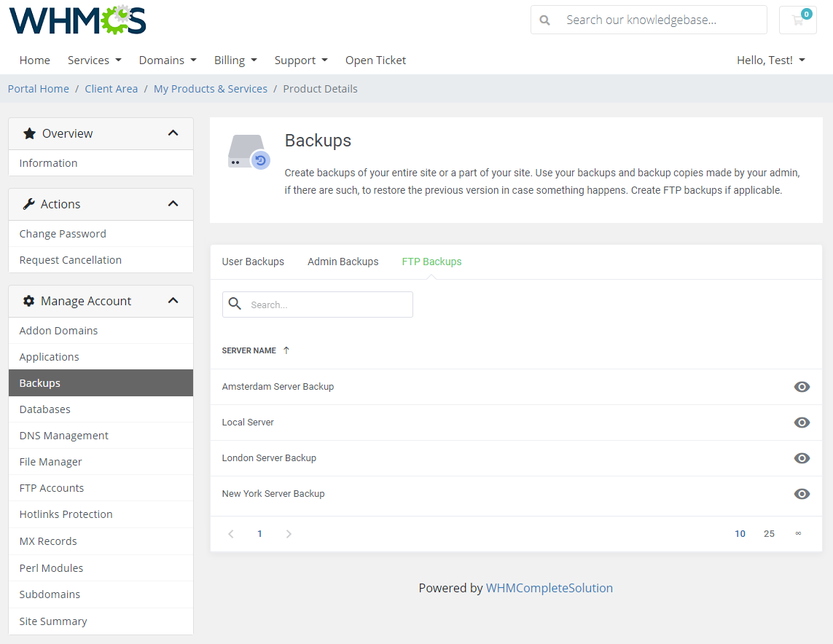The width and height of the screenshot is (833, 644).
Task: Open the Hello, Test! account menu
Action: pyautogui.click(x=770, y=60)
